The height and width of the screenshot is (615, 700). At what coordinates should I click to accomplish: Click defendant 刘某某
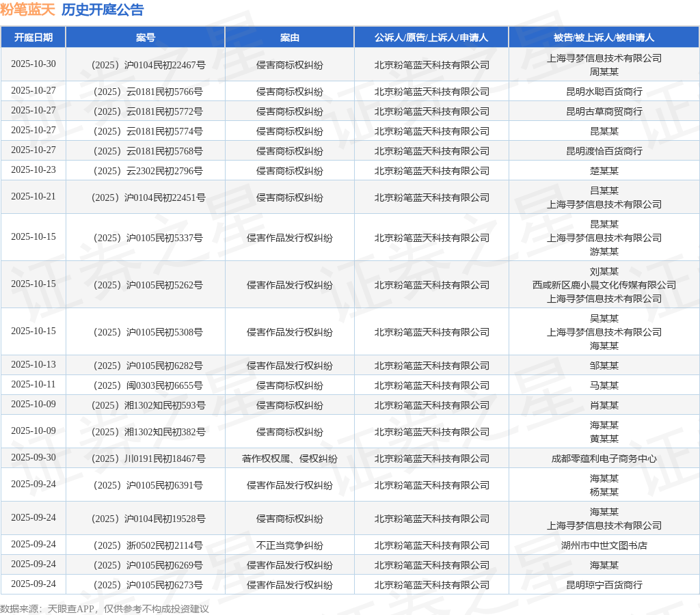click(604, 271)
